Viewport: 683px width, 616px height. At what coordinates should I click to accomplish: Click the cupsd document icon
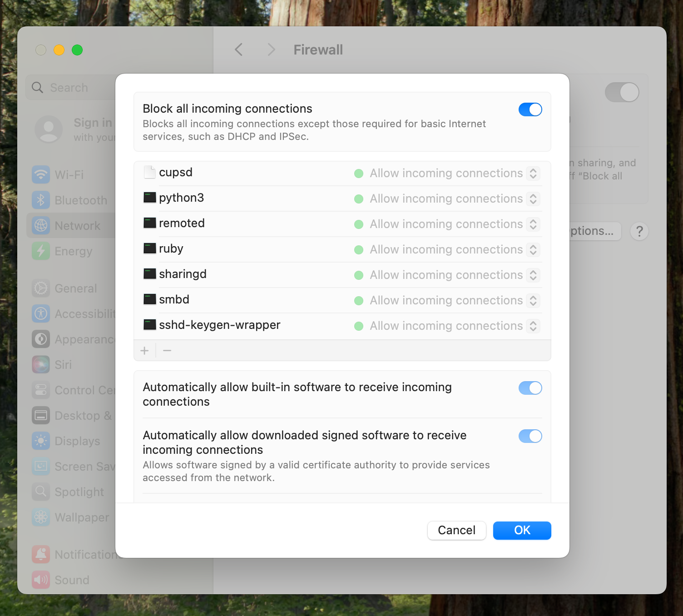[150, 172]
